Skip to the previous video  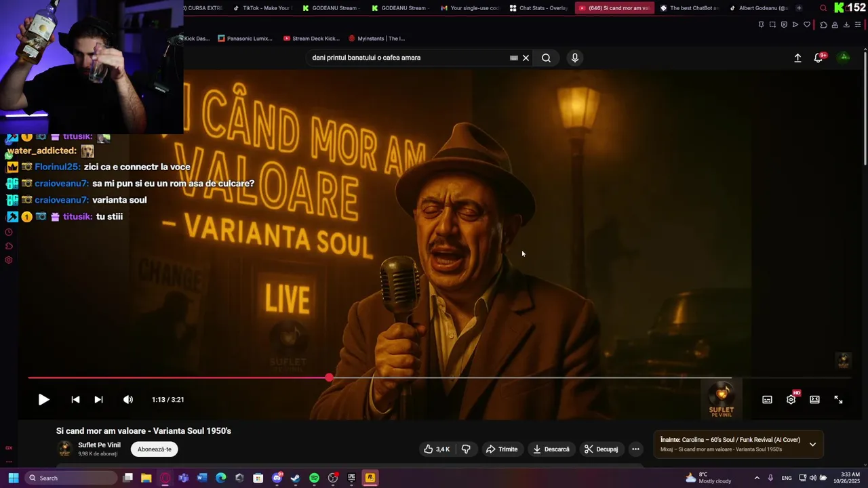(x=75, y=400)
